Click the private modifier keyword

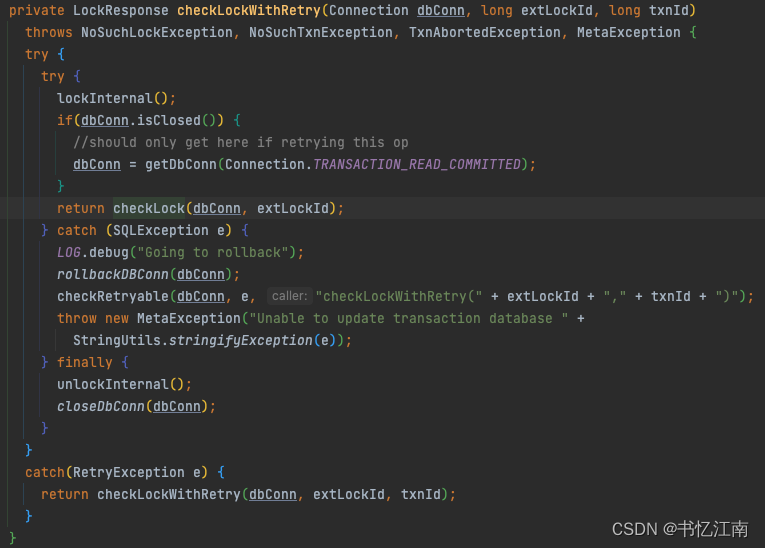[x=37, y=10]
